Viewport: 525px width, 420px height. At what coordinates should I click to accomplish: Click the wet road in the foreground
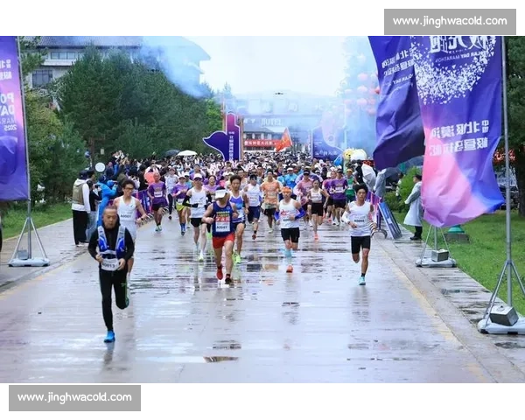pos(262,341)
